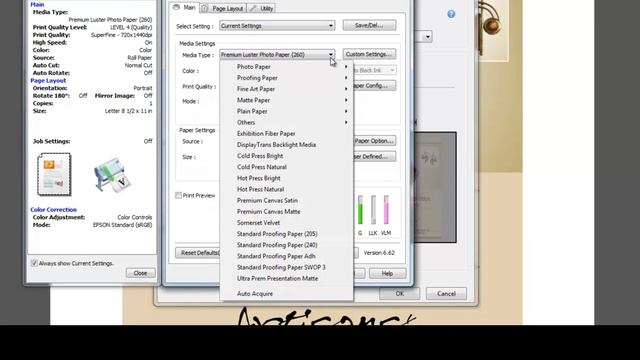Viewport: 640px width, 360px height.
Task: Toggle Always show Current Settings checkbox
Action: pos(34,263)
